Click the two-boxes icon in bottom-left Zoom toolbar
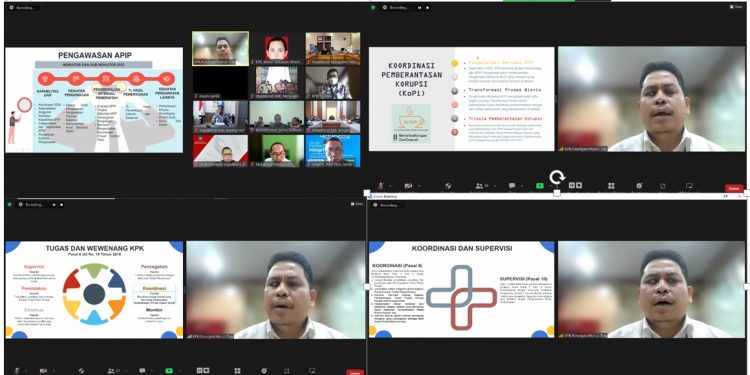 [x=203, y=370]
